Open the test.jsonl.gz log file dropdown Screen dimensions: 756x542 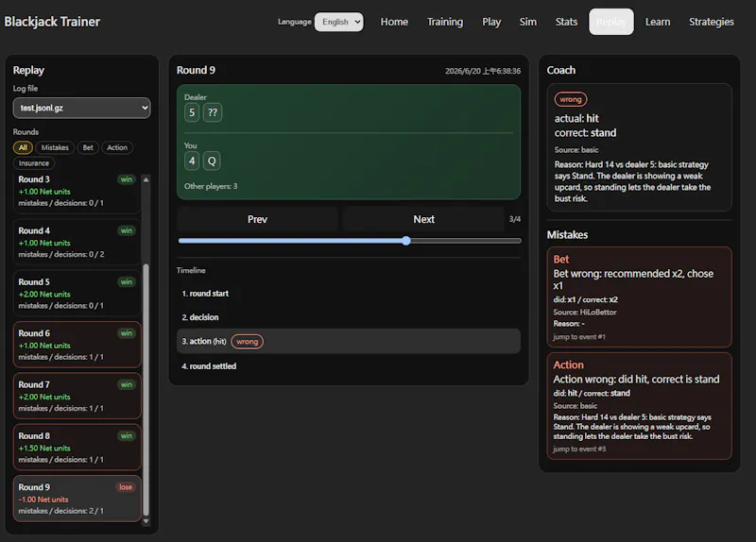tap(81, 108)
